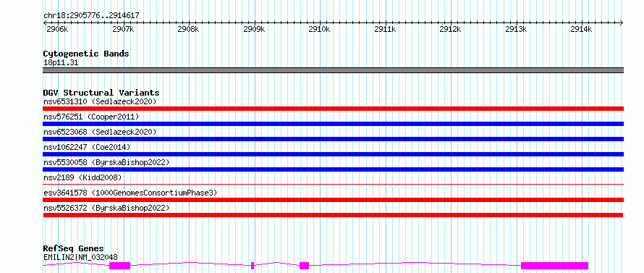Select the gray 18p11.31 cytogenetic band bar
Image resolution: width=644 pixels, height=273 pixels.
333,70
